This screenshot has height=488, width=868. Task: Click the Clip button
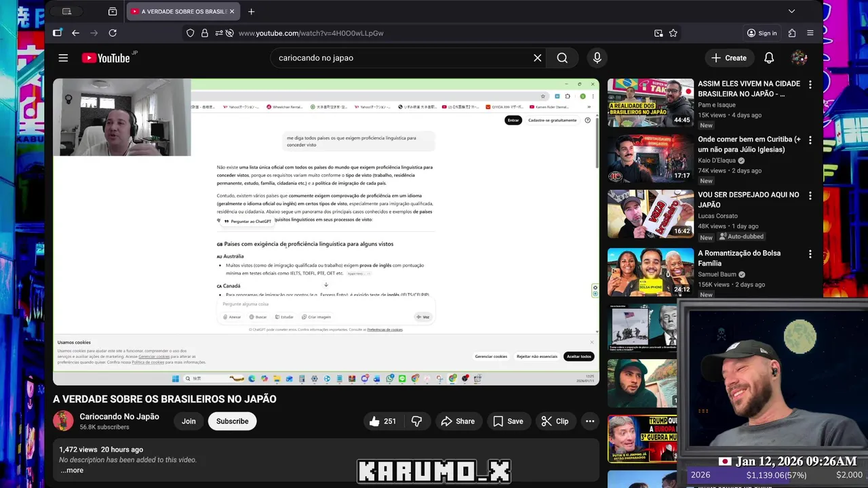click(x=555, y=421)
